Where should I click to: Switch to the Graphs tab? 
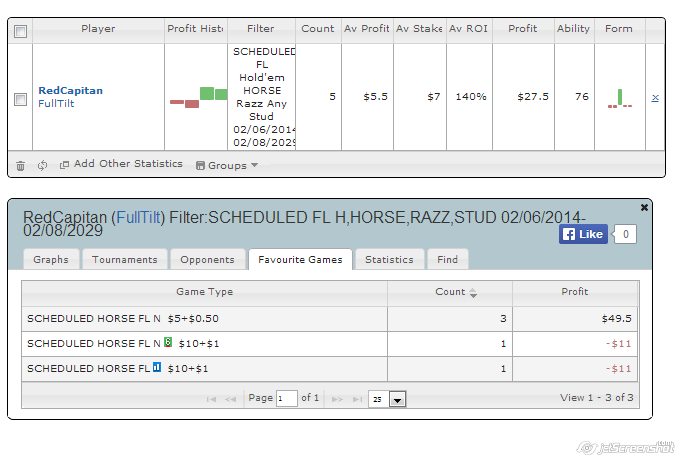(x=51, y=259)
